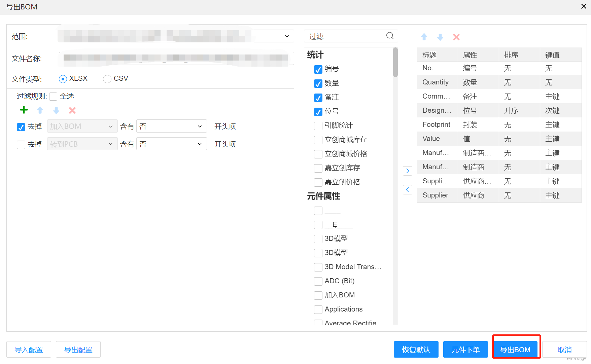
Task: Remove selected column with red X
Action: pyautogui.click(x=456, y=37)
